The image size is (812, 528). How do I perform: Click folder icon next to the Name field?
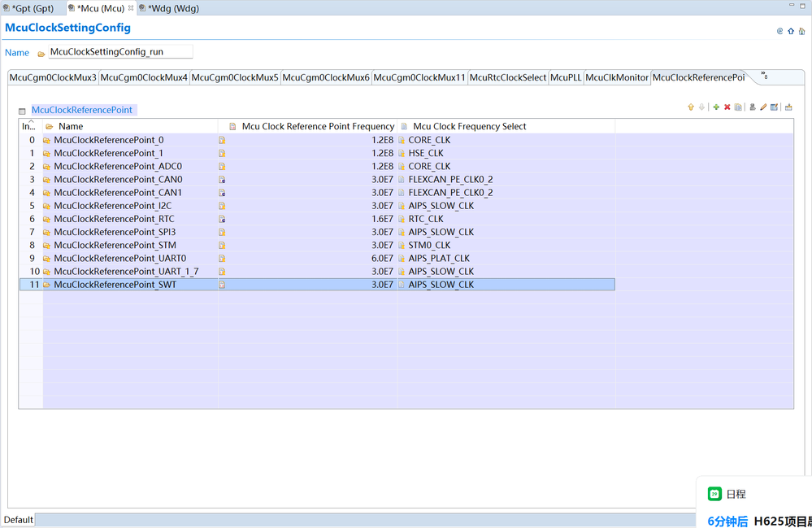[x=41, y=54]
